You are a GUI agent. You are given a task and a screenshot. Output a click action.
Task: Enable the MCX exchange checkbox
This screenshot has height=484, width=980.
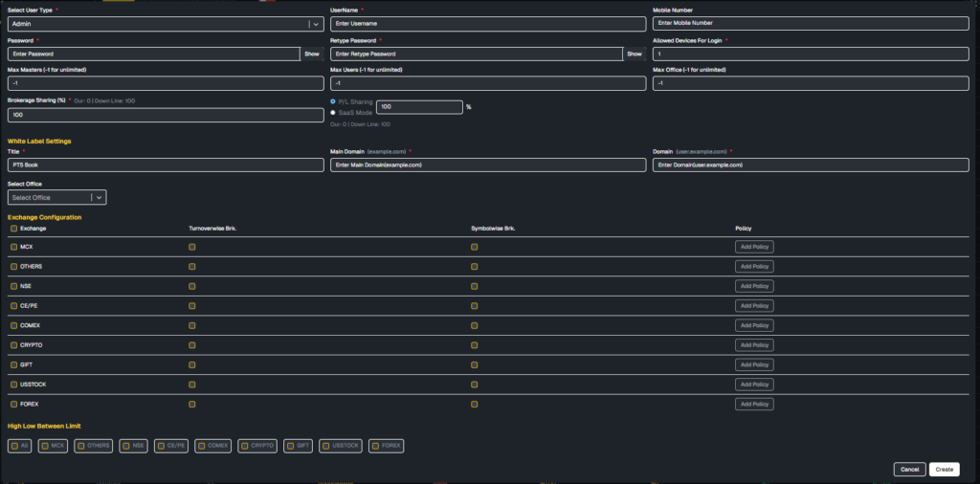tap(13, 247)
